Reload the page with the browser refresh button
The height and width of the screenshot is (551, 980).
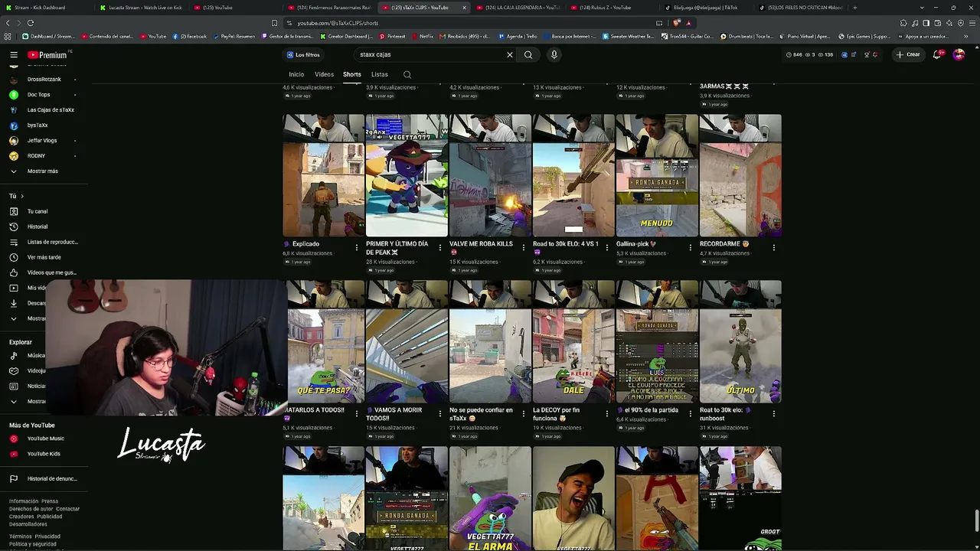coord(31,23)
